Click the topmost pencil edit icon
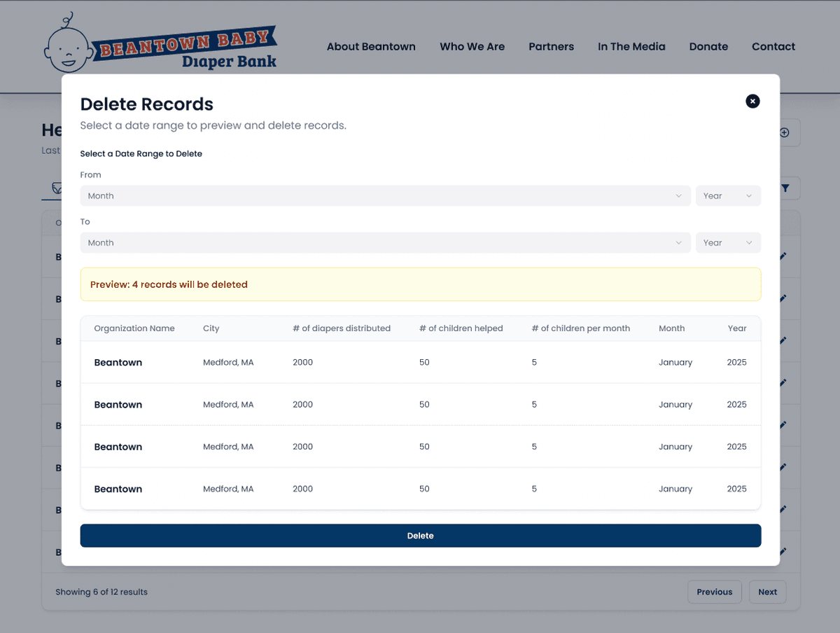This screenshot has height=633, width=840. point(783,257)
